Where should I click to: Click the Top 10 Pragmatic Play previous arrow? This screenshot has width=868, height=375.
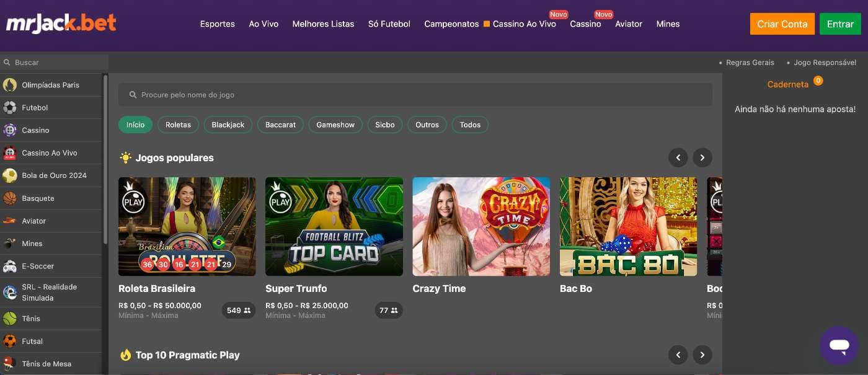678,355
